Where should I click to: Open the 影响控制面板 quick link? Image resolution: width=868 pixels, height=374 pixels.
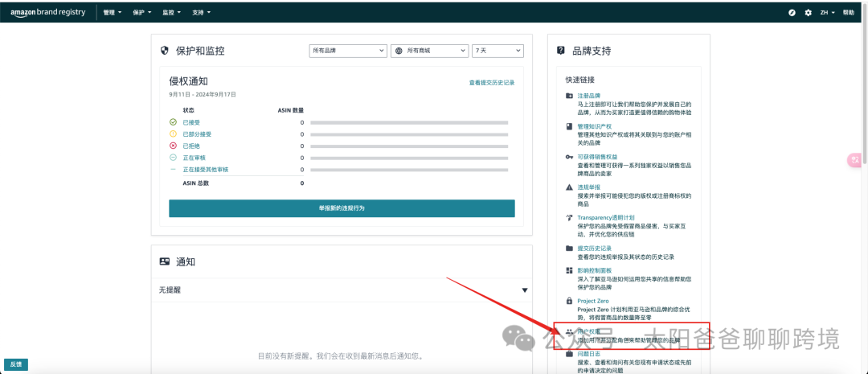point(595,270)
